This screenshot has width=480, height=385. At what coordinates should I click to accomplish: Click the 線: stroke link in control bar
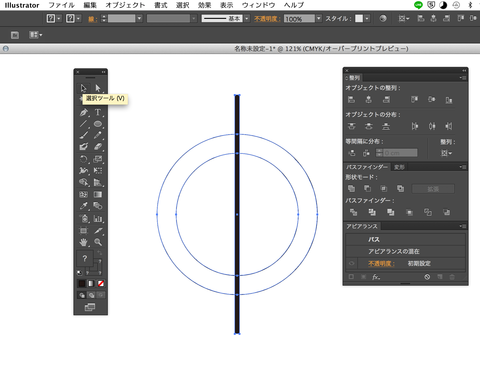[x=93, y=19]
